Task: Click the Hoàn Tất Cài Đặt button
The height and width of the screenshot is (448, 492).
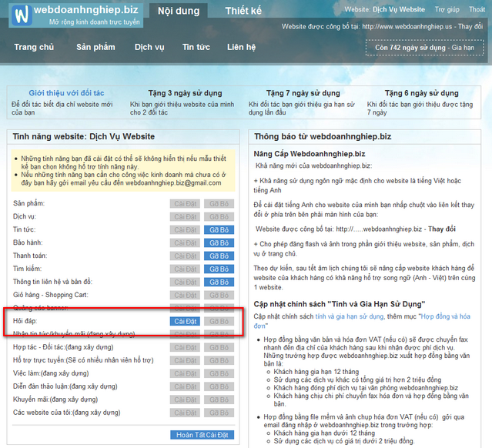Action: (202, 435)
